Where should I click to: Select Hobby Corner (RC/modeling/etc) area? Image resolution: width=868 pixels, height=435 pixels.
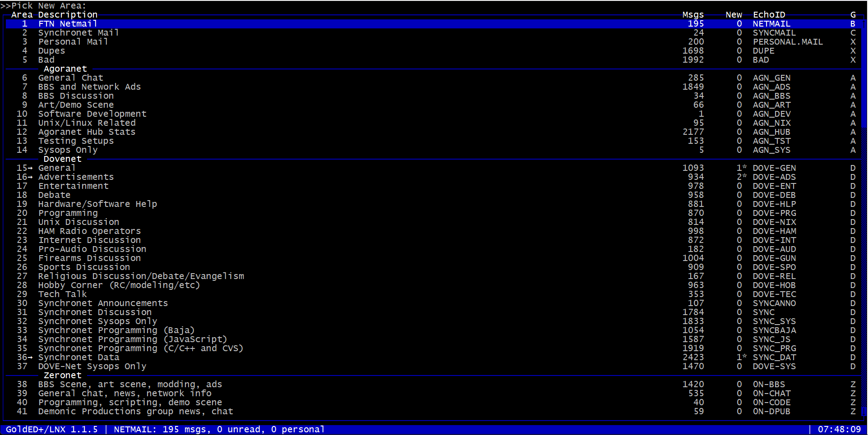pyautogui.click(x=434, y=285)
